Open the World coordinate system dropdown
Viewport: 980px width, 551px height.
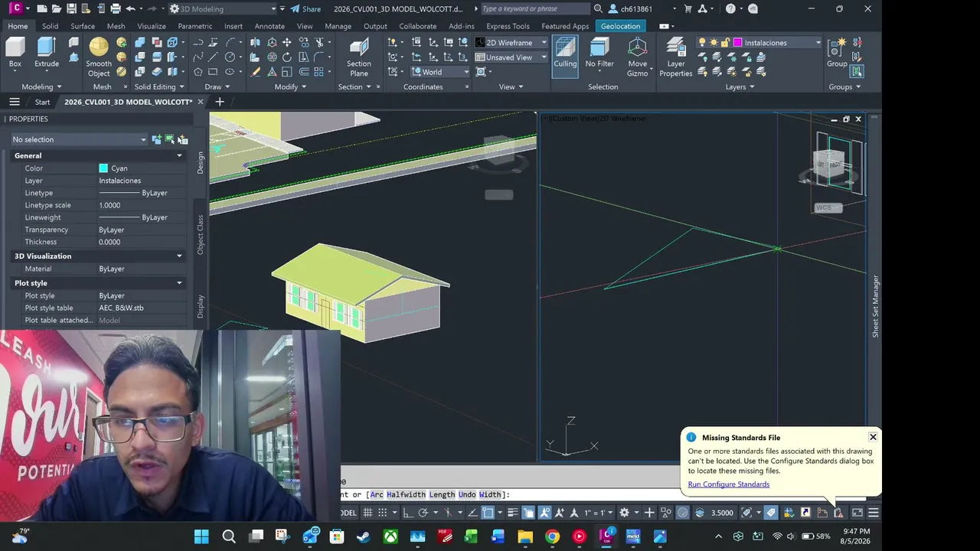pos(440,72)
